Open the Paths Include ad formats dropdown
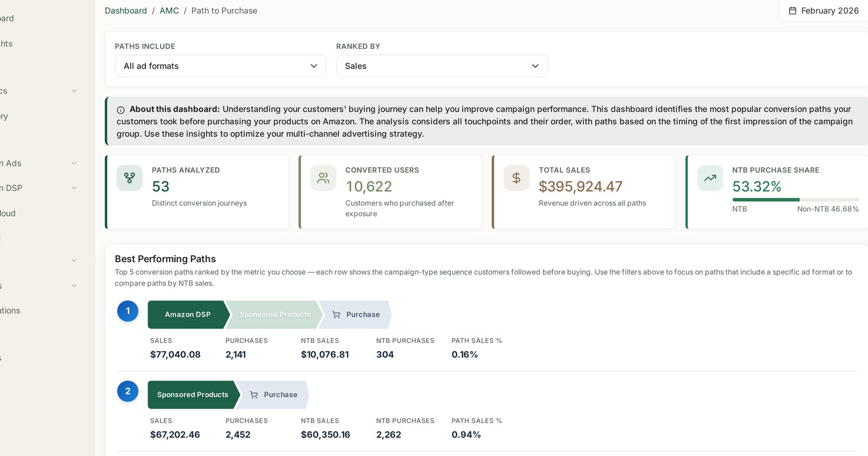 click(x=221, y=66)
